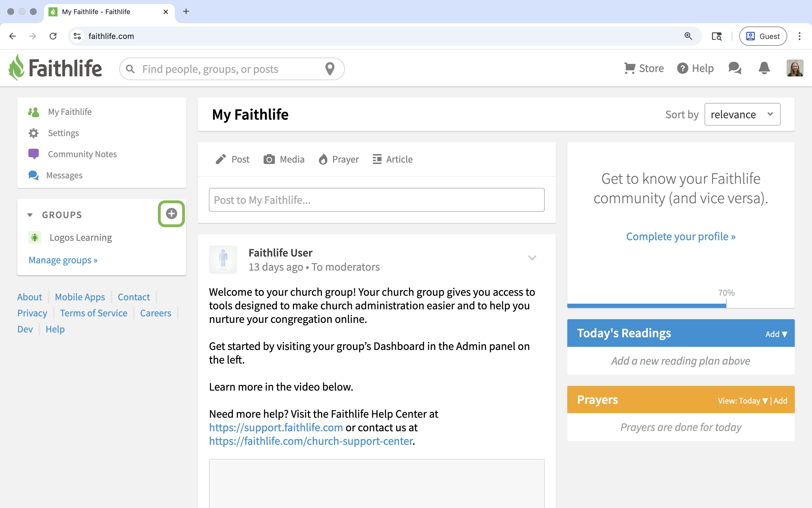Reload the page in browser toolbar
Screen dimensions: 812x508
[x=53, y=36]
